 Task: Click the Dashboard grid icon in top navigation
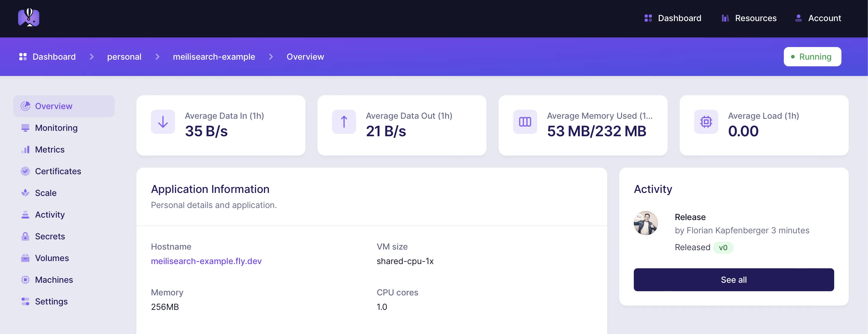pyautogui.click(x=648, y=18)
